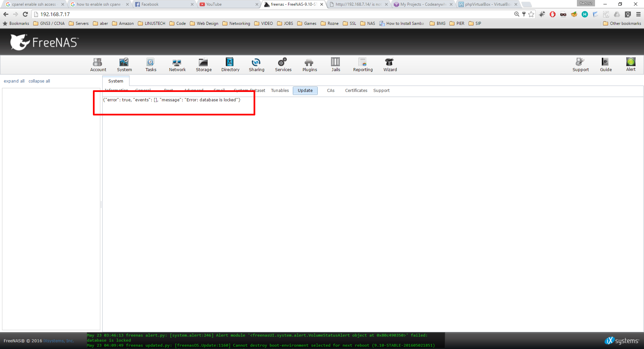Click the saved password key icon
This screenshot has height=349, width=644.
(524, 14)
